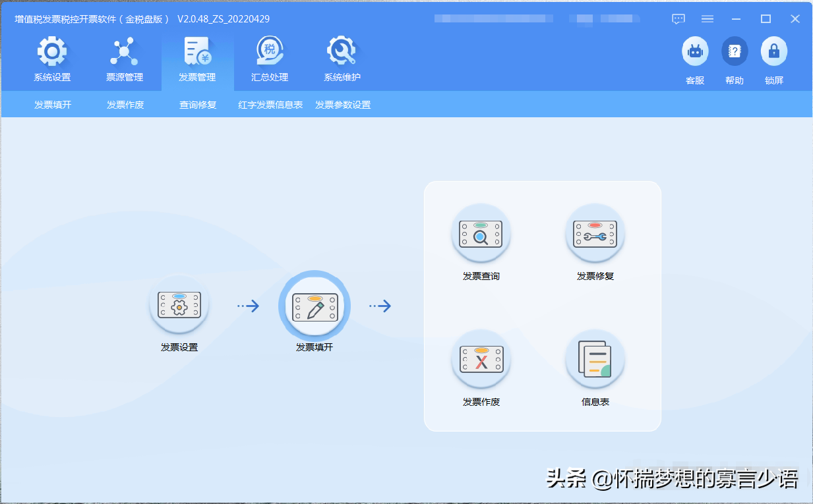Select 发票作废 submenu item
Viewport: 813px width, 504px height.
coord(125,105)
